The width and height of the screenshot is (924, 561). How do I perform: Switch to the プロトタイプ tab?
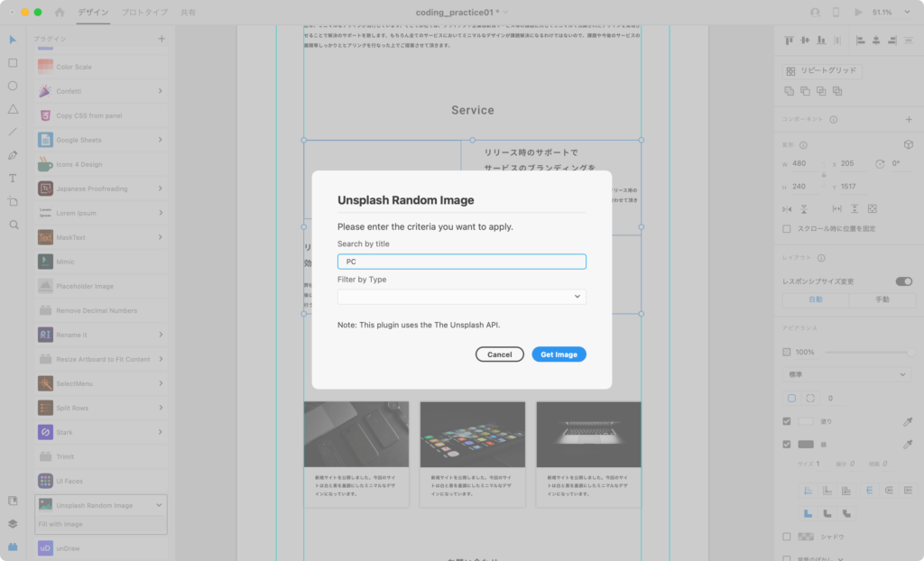coord(144,12)
